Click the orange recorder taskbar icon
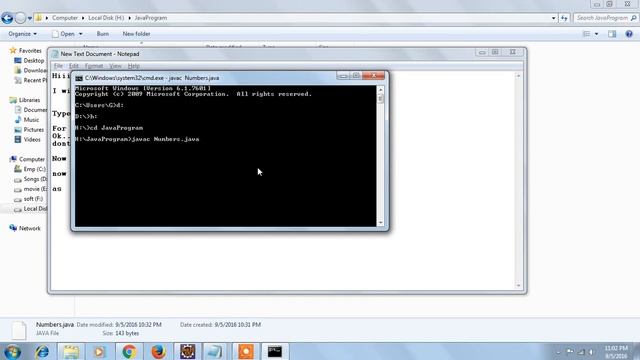This screenshot has width=640, height=360. click(x=246, y=351)
